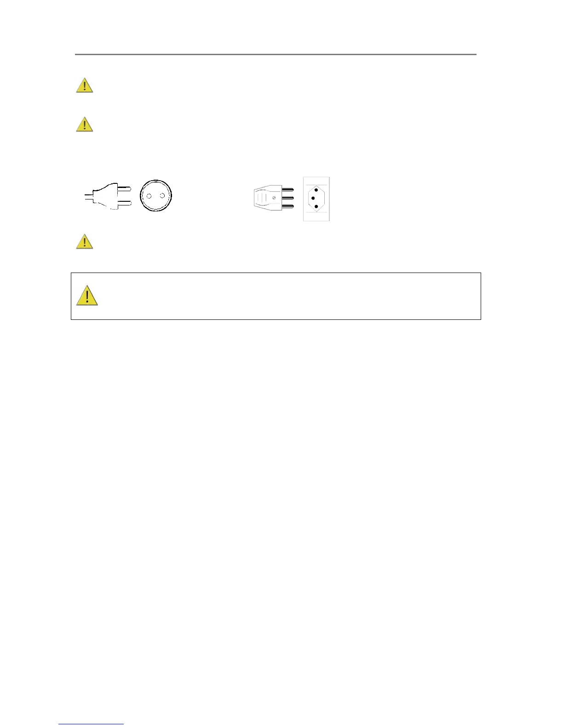The width and height of the screenshot is (563, 728).
Task: Click the left hole of the round socket
Action: pyautogui.click(x=149, y=196)
